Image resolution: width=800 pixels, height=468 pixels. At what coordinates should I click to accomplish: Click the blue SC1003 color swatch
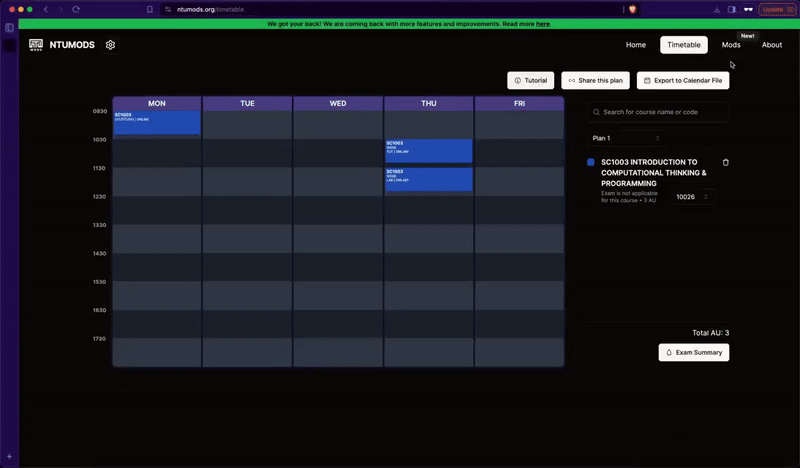591,162
